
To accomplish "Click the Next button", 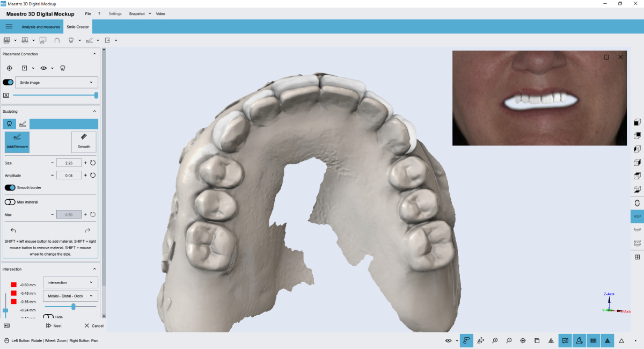I will 54,325.
